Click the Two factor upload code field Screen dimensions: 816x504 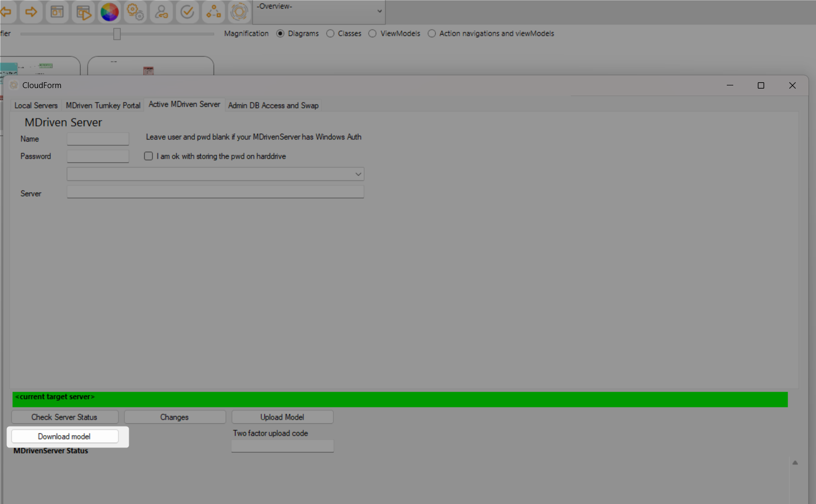tap(283, 446)
